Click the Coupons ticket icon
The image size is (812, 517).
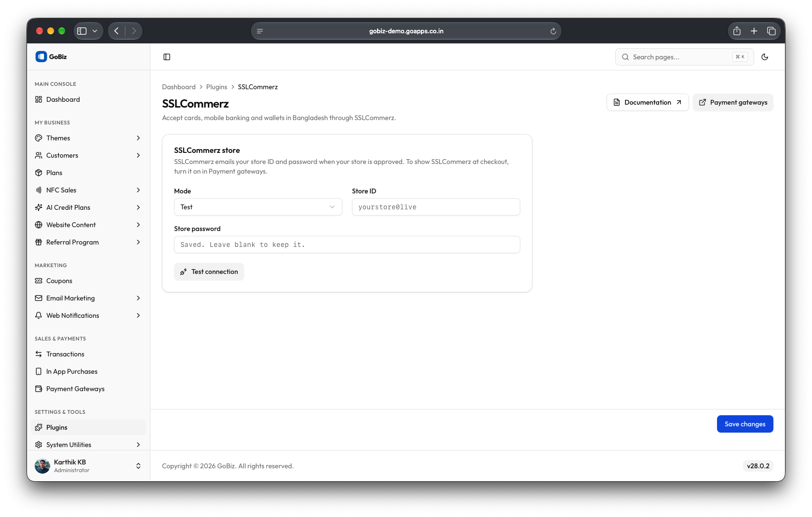click(x=39, y=281)
